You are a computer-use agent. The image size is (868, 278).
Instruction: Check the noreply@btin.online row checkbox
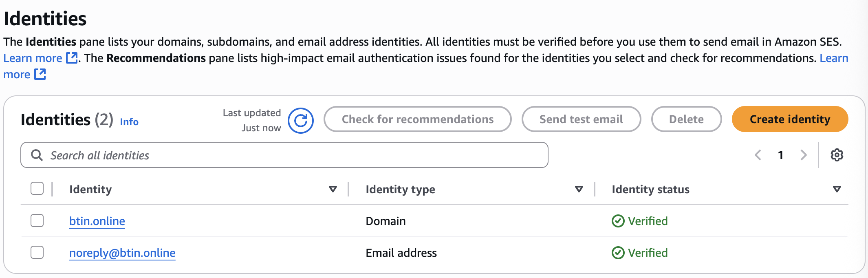tap(37, 252)
